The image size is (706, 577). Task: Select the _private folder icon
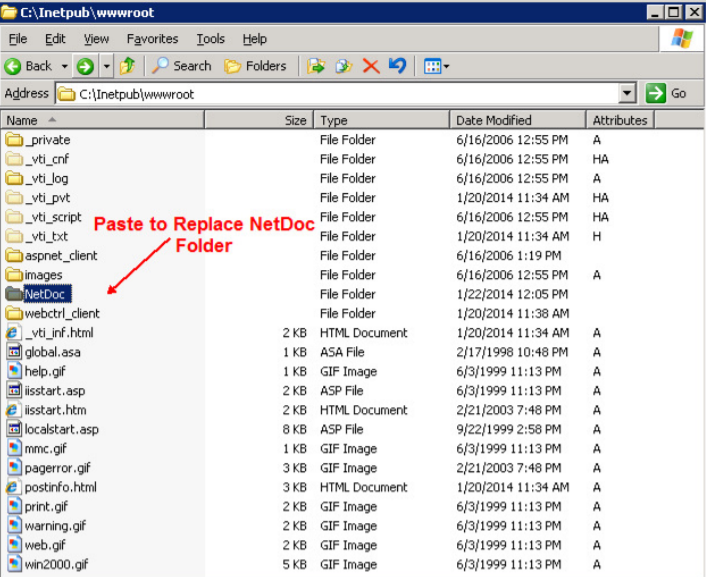(x=14, y=140)
